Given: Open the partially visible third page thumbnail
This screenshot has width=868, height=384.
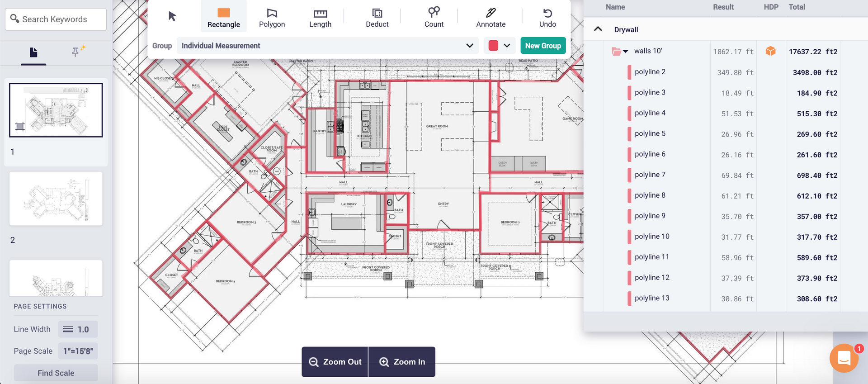Looking at the screenshot, I should click(x=56, y=278).
